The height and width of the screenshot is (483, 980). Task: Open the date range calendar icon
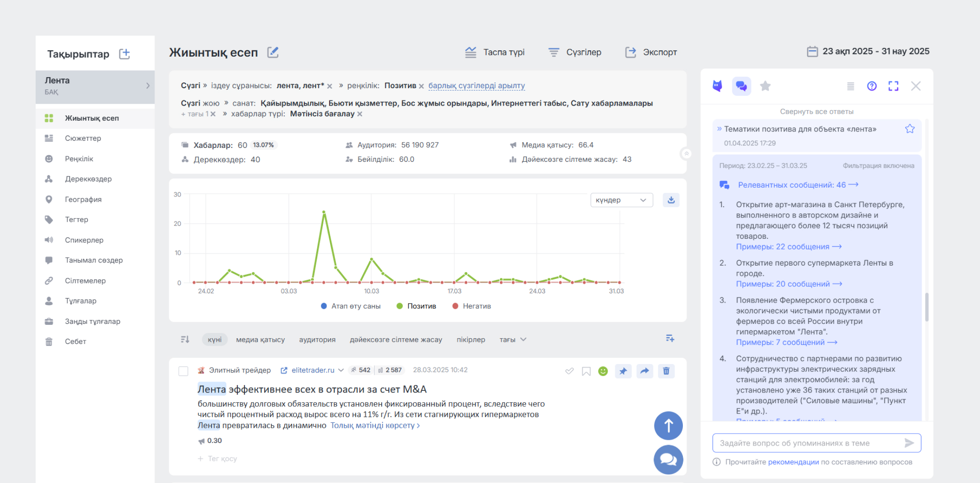[812, 52]
